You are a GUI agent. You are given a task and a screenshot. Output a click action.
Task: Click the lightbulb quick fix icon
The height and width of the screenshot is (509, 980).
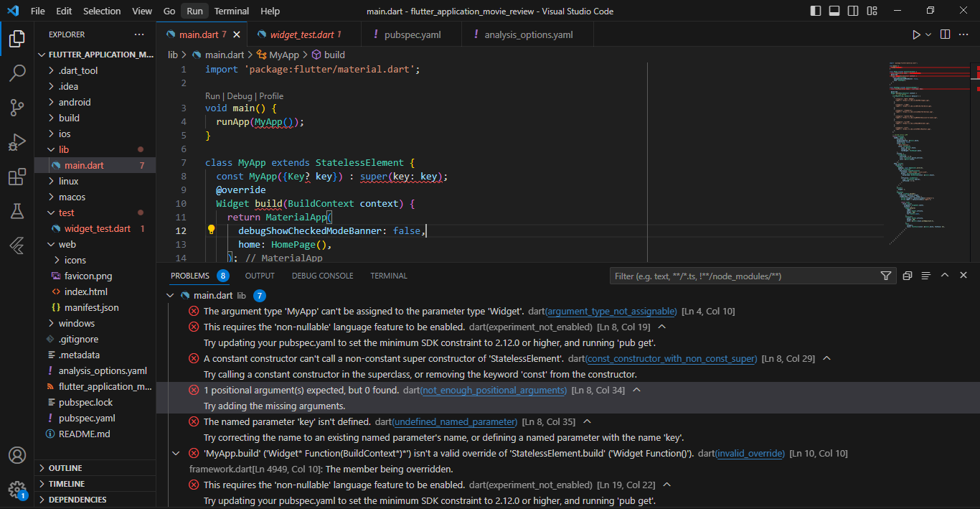212,230
